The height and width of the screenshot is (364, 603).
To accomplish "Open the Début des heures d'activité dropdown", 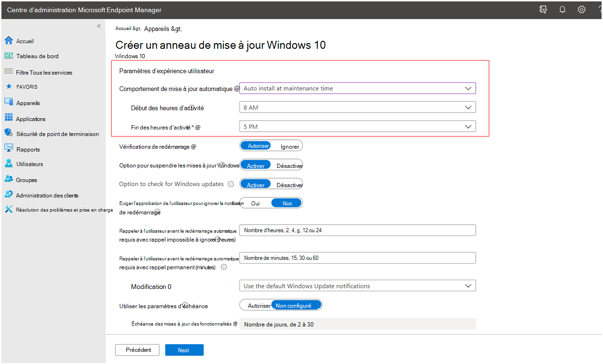I will (357, 107).
